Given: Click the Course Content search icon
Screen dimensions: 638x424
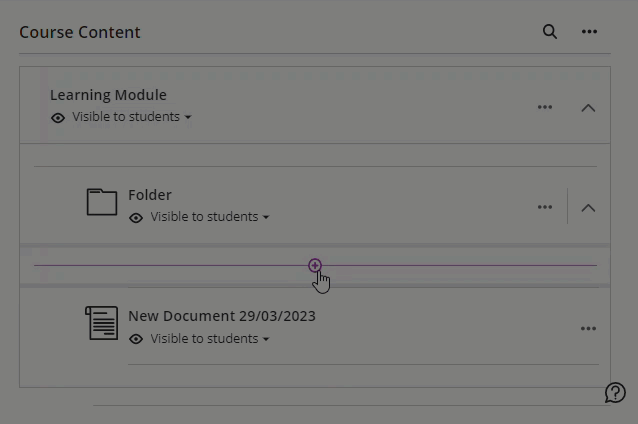Looking at the screenshot, I should tap(549, 32).
